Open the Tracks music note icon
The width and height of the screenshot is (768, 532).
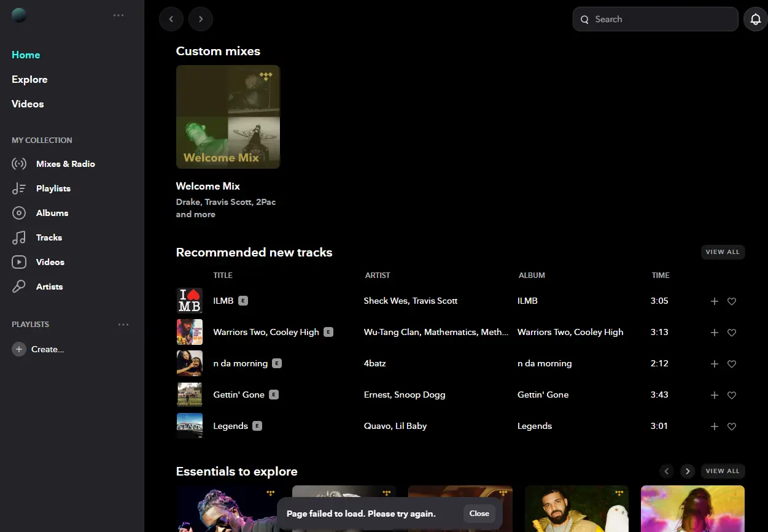pyautogui.click(x=19, y=237)
